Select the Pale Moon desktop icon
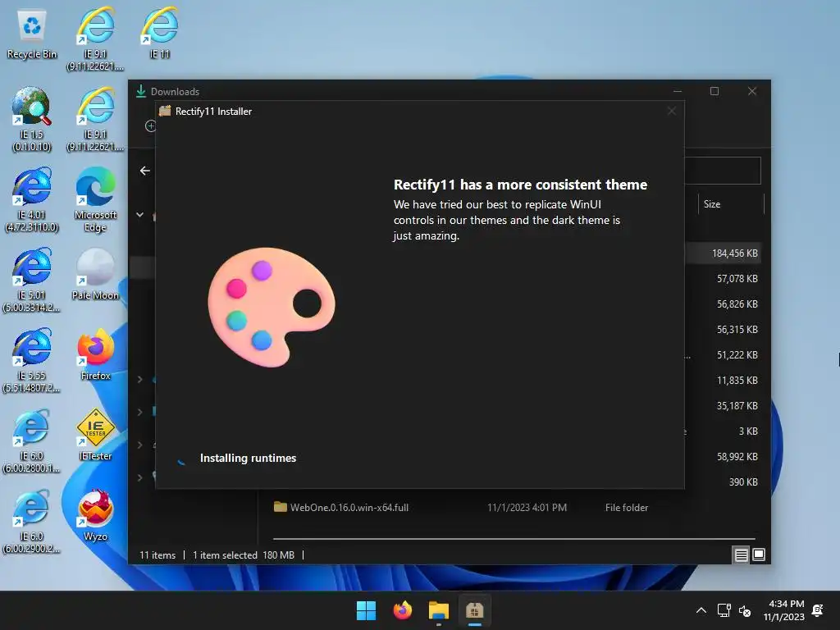Viewport: 840px width, 630px height. (x=95, y=274)
